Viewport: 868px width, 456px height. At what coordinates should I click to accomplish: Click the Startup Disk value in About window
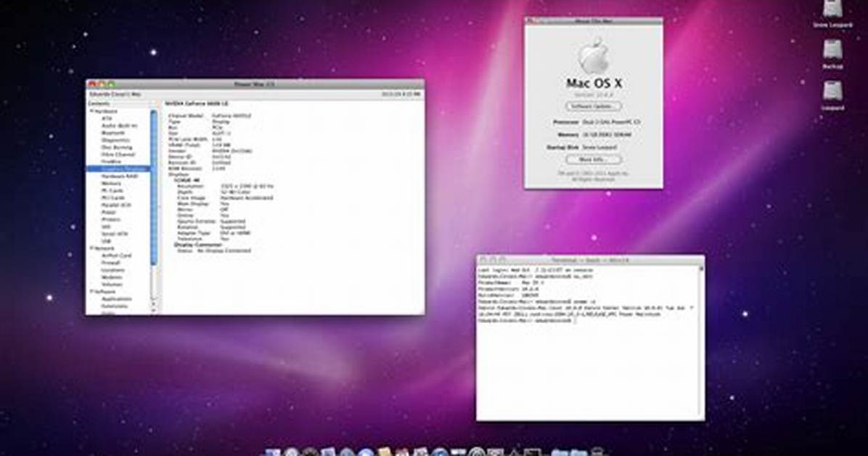pos(599,147)
